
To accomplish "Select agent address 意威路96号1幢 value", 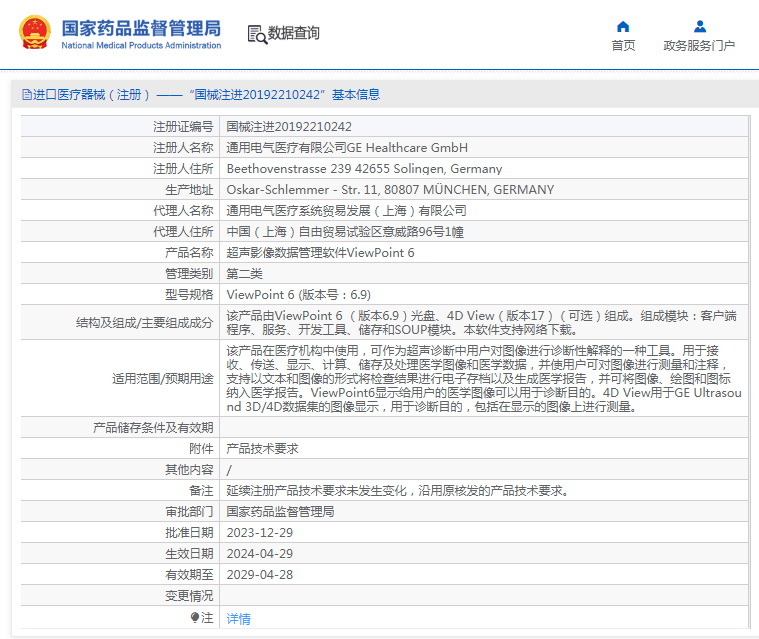I will tap(345, 232).
